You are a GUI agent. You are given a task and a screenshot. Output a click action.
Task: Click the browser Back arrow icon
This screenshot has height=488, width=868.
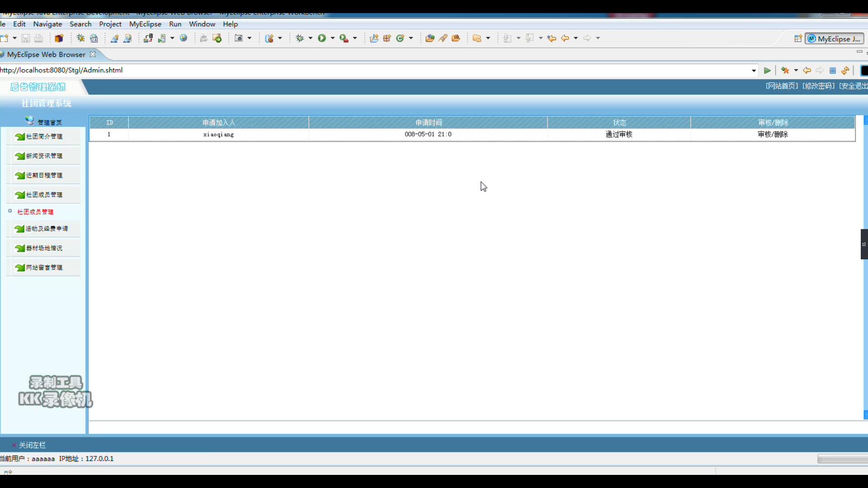click(807, 70)
